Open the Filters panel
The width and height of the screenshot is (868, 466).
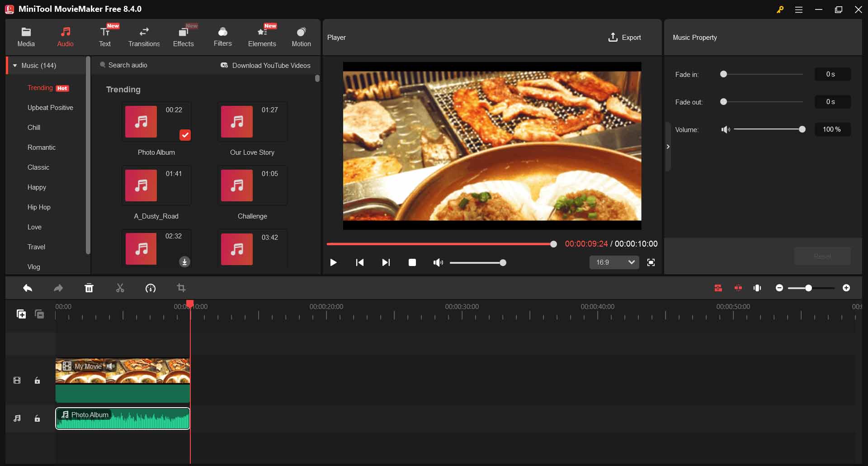(x=222, y=36)
